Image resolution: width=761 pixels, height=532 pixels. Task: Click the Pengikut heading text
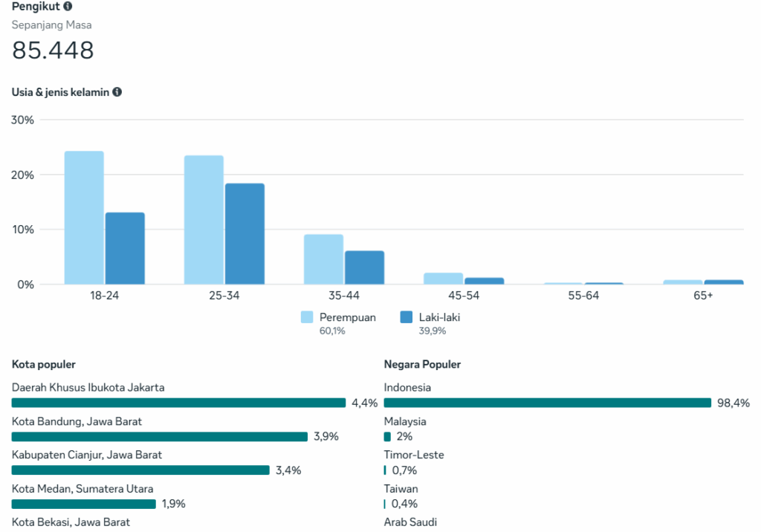click(36, 6)
